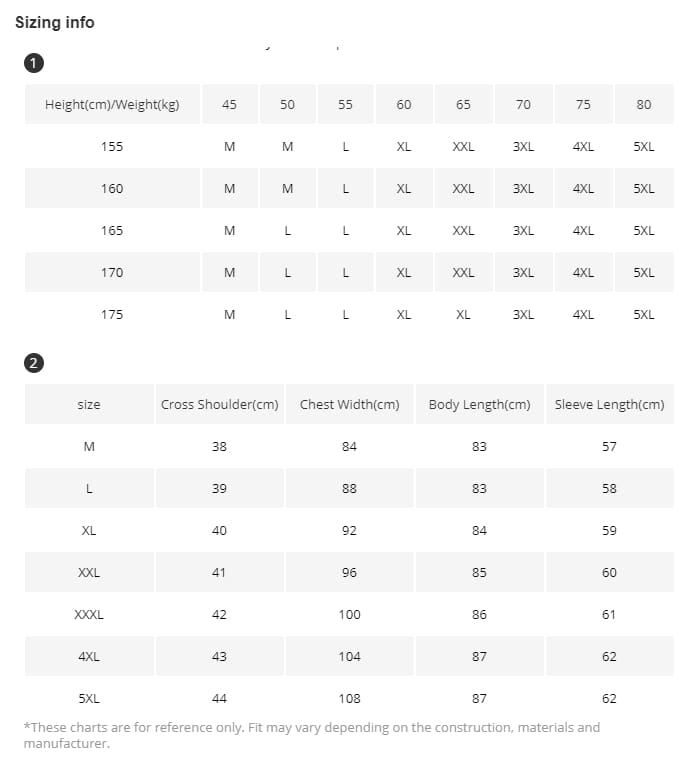The image size is (685, 767).
Task: Click the Chest Width(cm) column header
Action: coord(349,405)
